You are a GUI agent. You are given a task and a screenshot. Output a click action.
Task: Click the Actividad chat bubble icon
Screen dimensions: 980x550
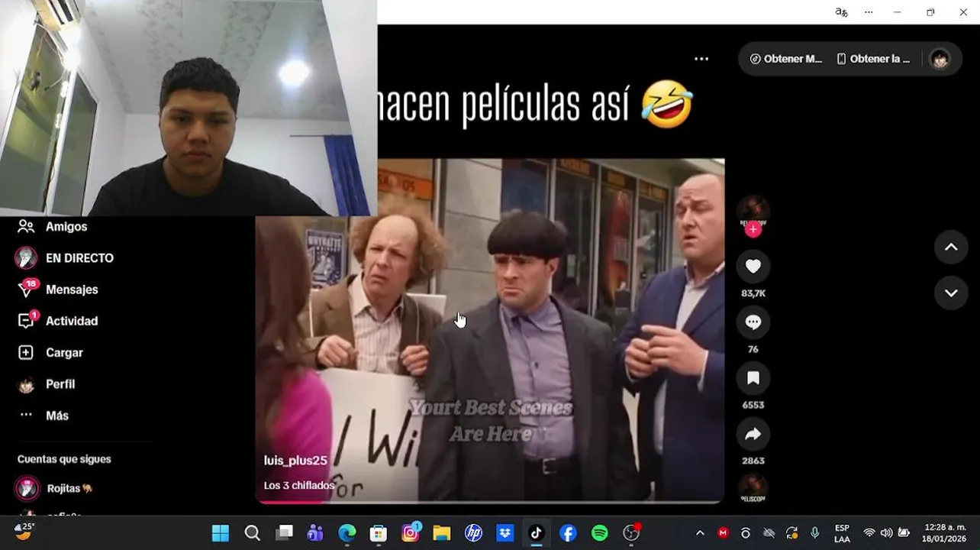coord(26,321)
